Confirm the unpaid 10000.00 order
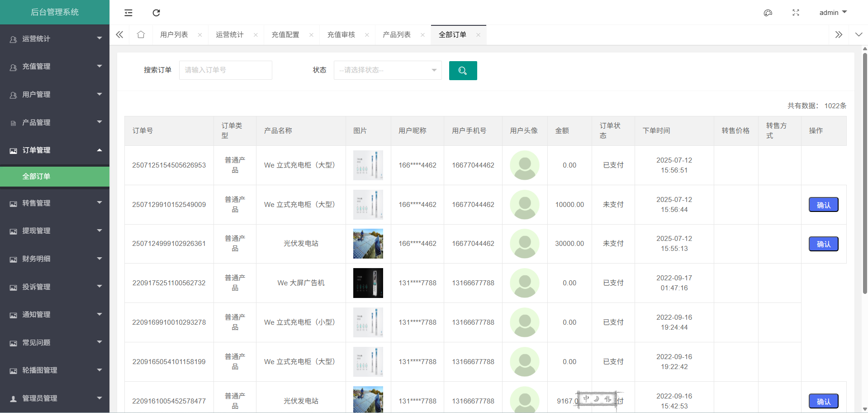This screenshot has height=413, width=868. pyautogui.click(x=823, y=205)
